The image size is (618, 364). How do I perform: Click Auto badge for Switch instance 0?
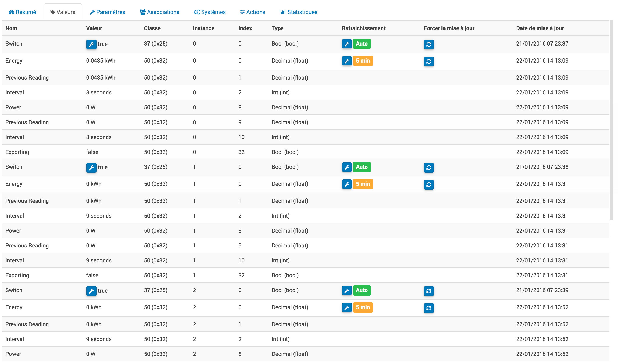click(362, 44)
